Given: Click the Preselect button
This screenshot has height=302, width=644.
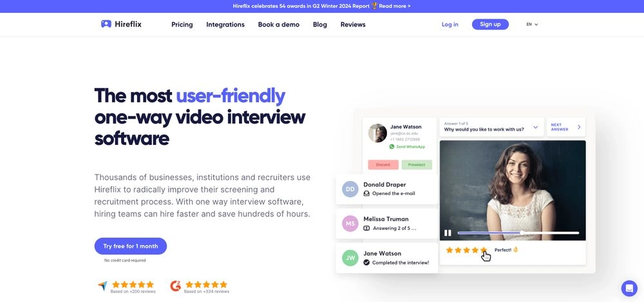Looking at the screenshot, I should [417, 165].
